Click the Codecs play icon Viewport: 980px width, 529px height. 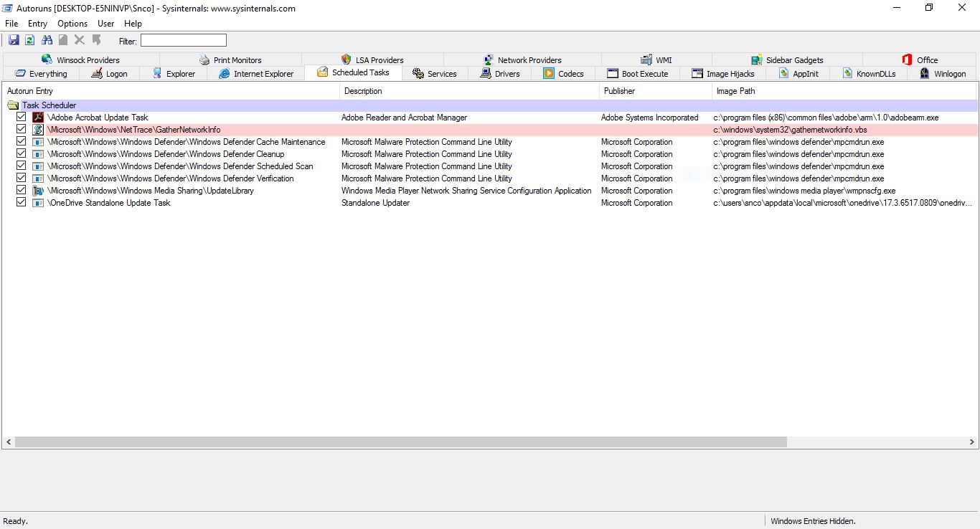[x=549, y=73]
